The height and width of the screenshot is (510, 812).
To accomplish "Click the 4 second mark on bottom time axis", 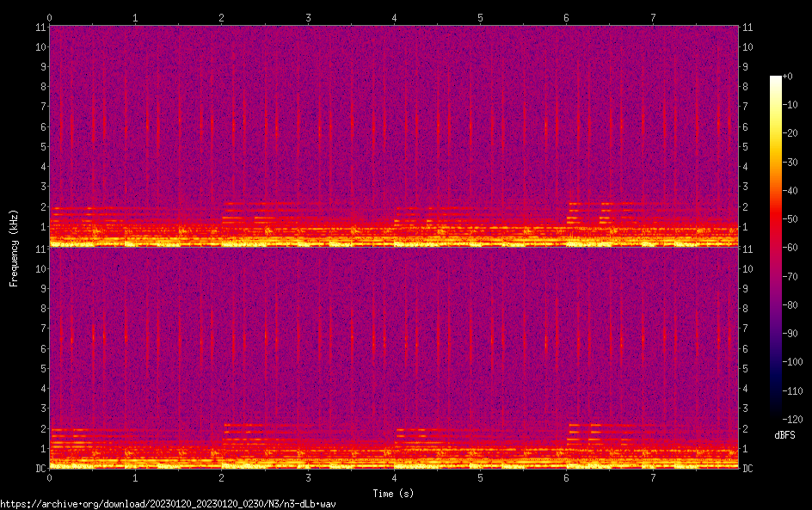I will tap(394, 477).
